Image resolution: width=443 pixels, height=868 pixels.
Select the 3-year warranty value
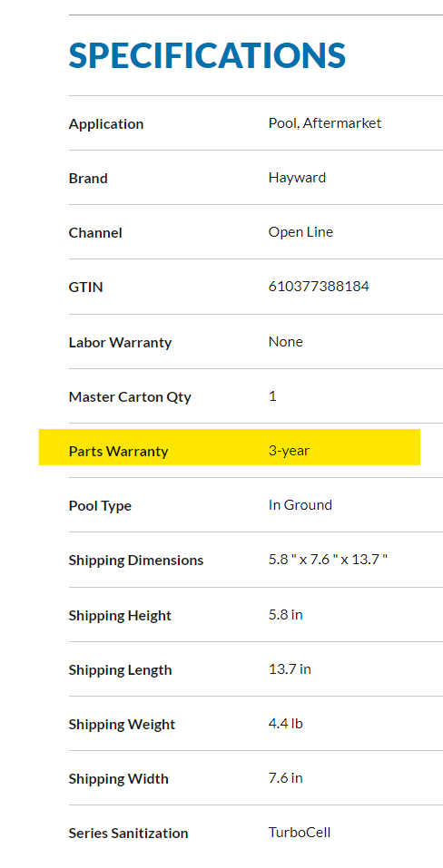tap(289, 451)
